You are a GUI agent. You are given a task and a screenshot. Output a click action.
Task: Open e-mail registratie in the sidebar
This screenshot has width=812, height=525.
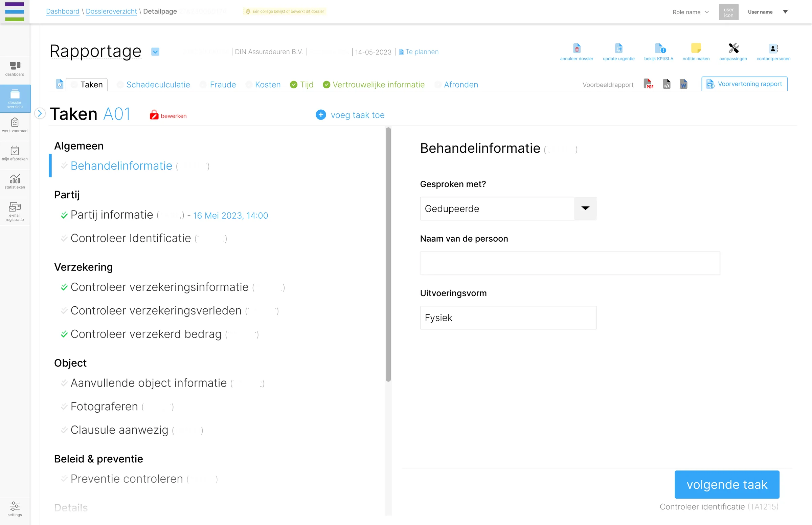tap(15, 211)
